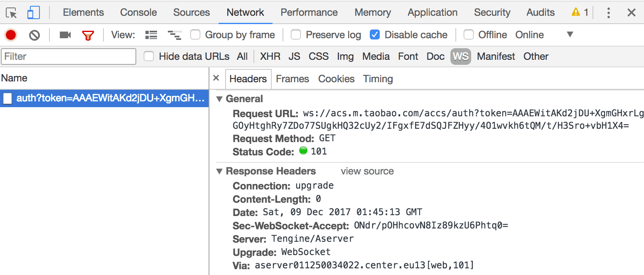Clear the network log with the clear icon

click(x=34, y=35)
